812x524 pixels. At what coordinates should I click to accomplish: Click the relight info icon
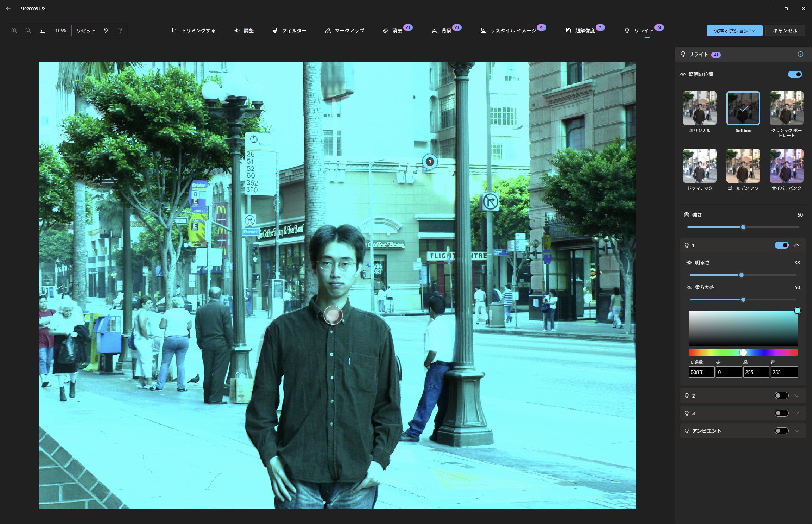click(800, 54)
